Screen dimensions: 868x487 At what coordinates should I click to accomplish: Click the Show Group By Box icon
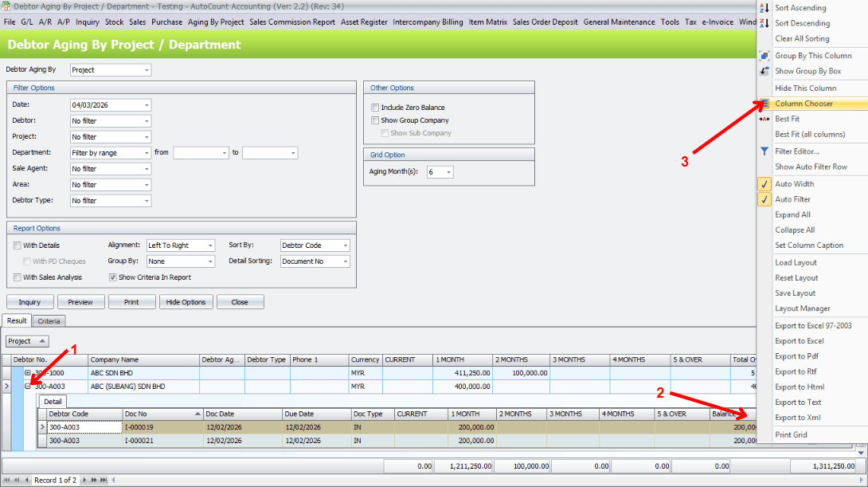764,71
